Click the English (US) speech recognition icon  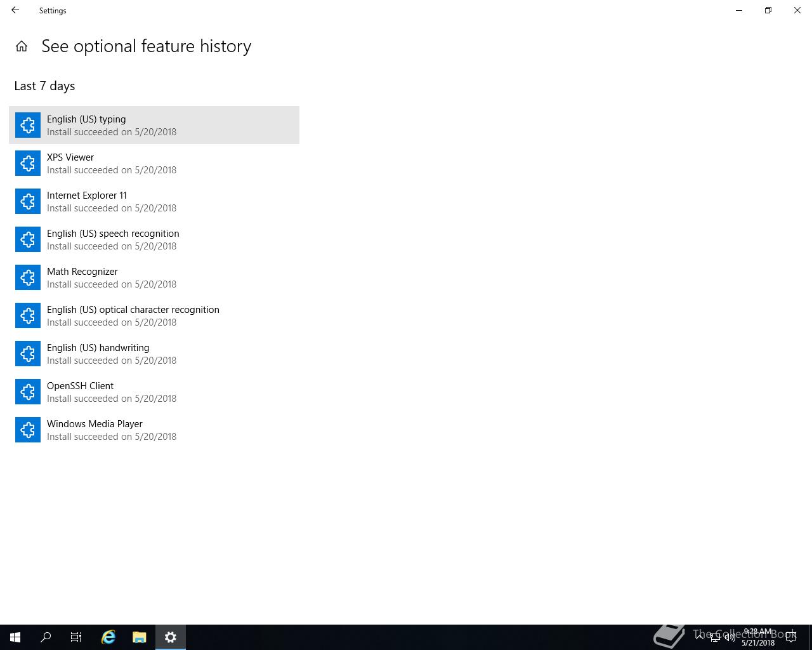(x=28, y=239)
